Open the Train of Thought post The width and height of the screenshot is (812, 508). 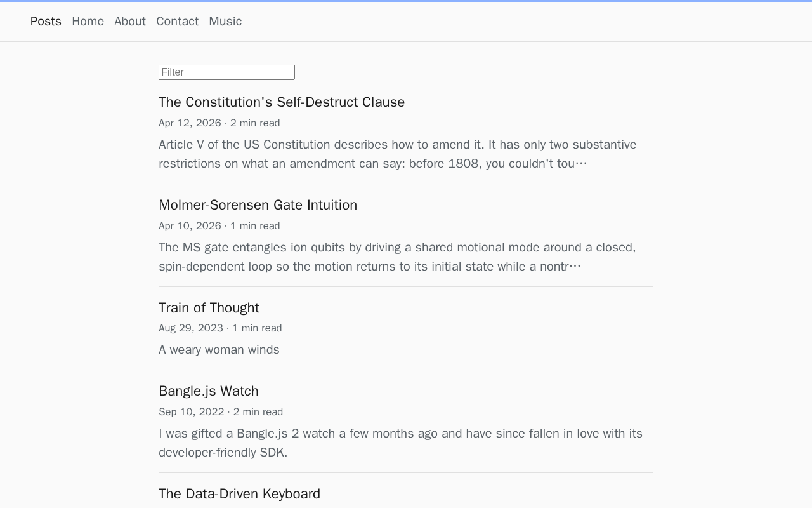(209, 308)
